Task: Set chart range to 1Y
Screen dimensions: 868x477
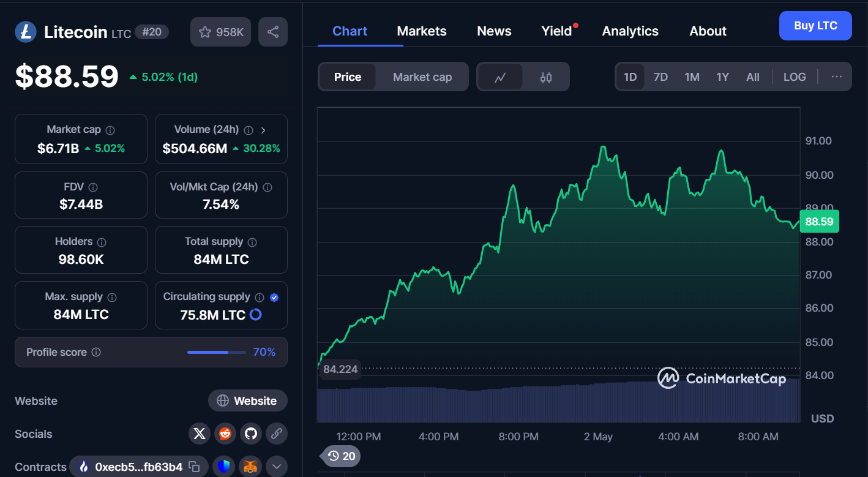Action: point(723,77)
